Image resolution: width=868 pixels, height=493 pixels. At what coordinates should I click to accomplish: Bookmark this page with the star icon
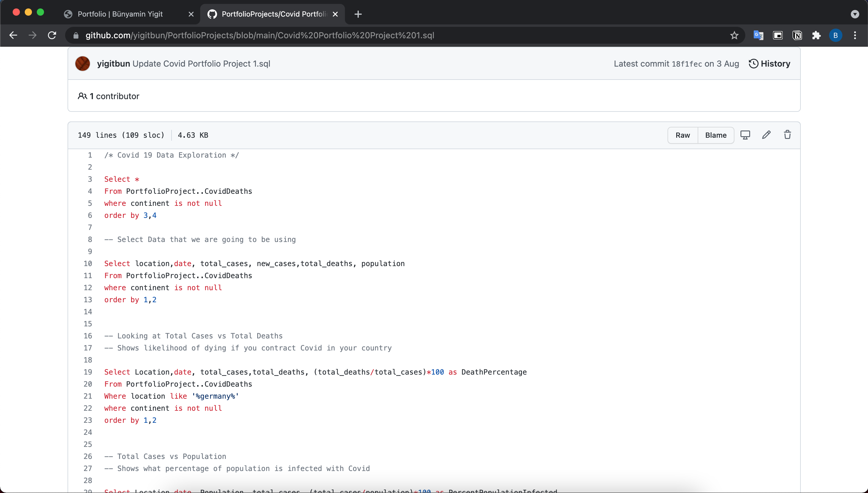coord(734,35)
